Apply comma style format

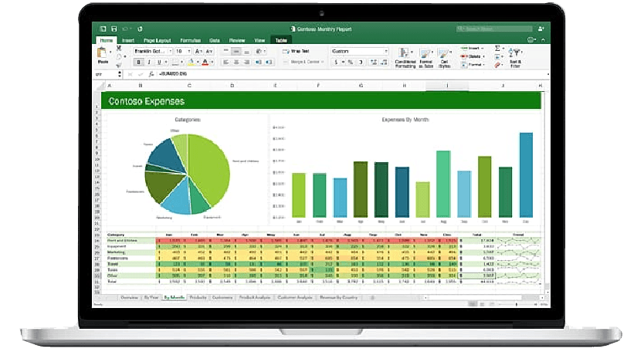click(361, 62)
